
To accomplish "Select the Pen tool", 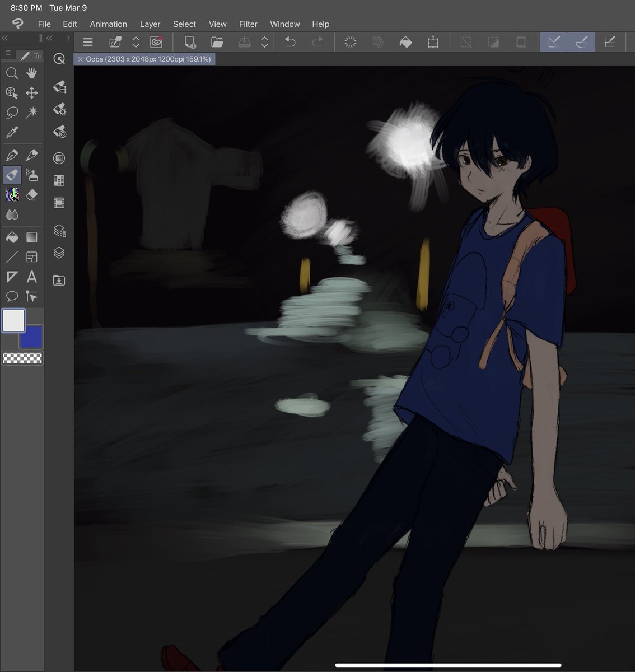I will tap(12, 155).
